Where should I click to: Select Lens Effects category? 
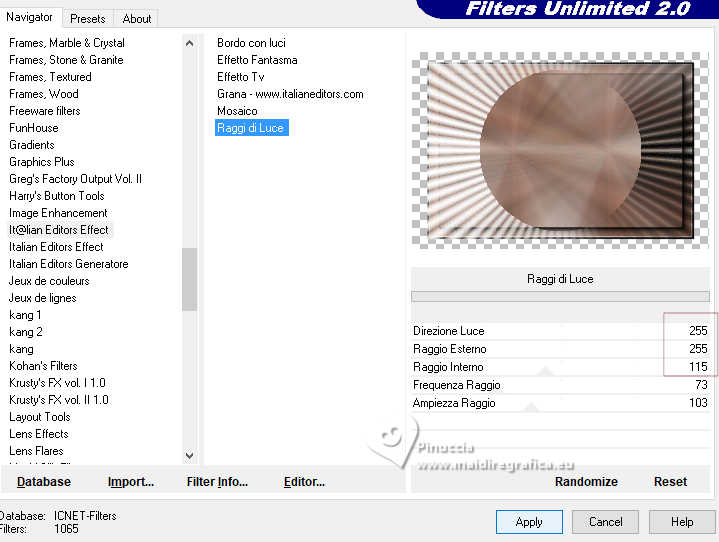(x=39, y=433)
